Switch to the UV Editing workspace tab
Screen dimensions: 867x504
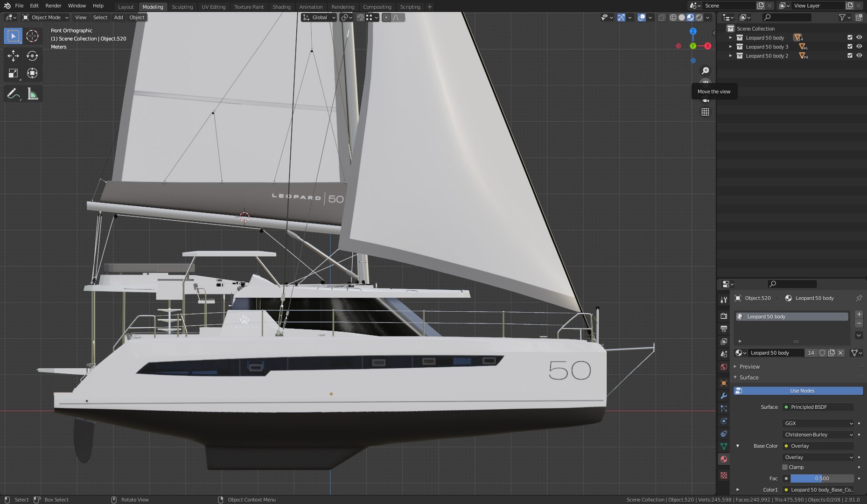click(x=213, y=7)
